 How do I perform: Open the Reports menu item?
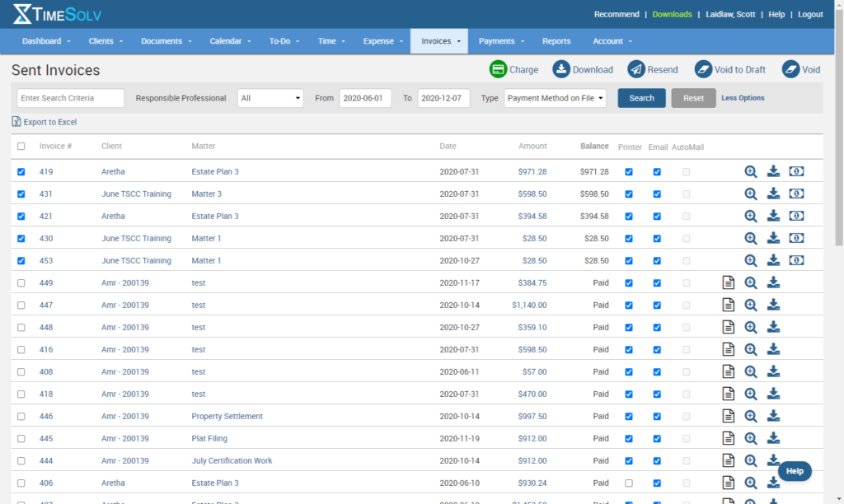point(556,41)
